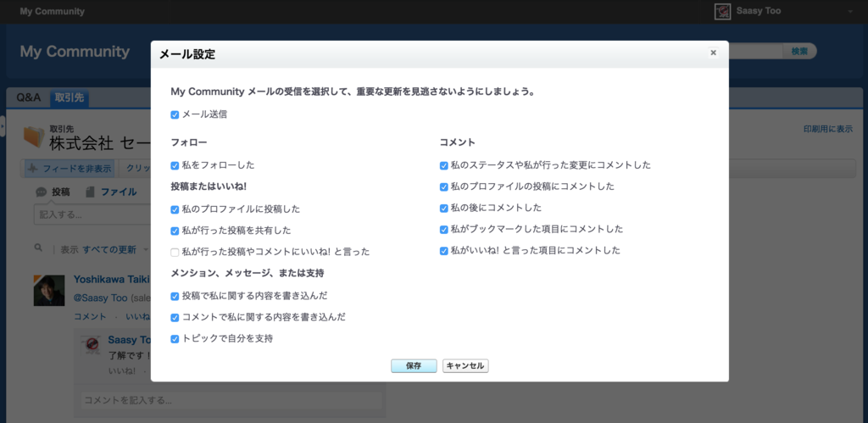This screenshot has width=868, height=423.
Task: Click the @Saasy Too mention link
Action: pyautogui.click(x=101, y=298)
